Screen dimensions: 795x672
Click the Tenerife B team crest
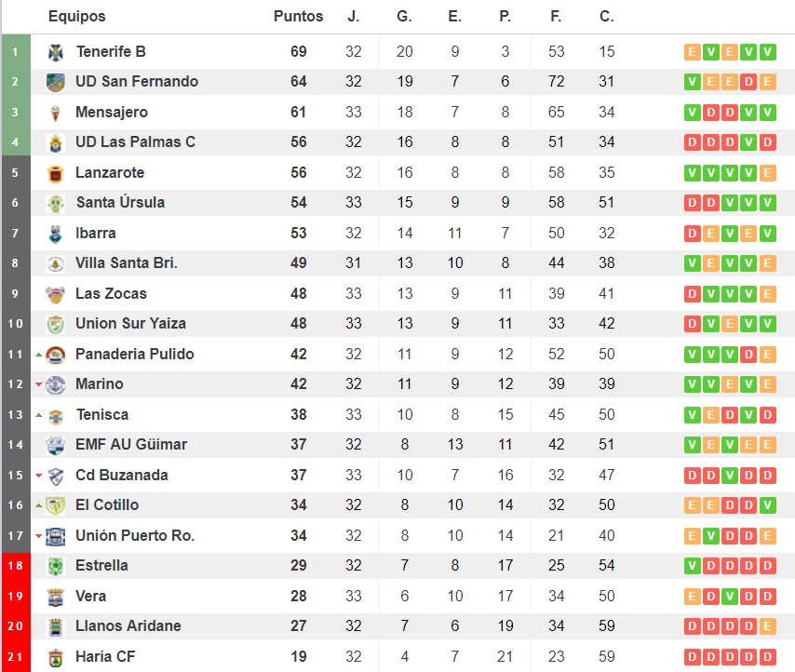[56, 52]
